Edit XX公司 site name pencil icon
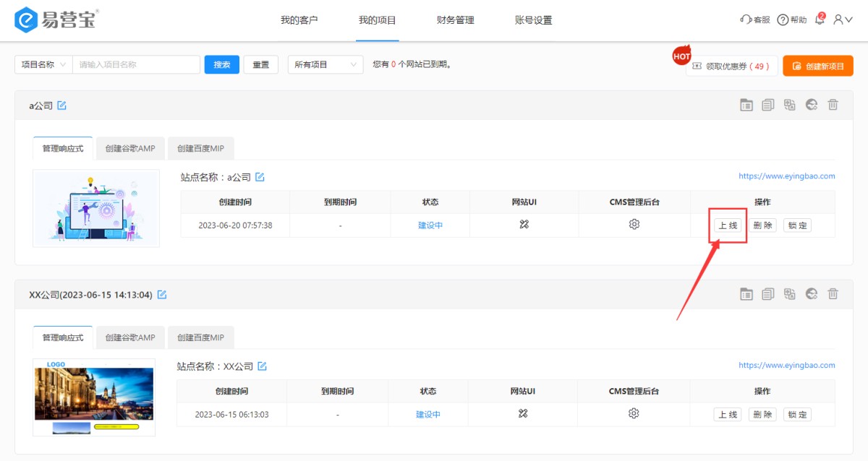 pyautogui.click(x=263, y=366)
